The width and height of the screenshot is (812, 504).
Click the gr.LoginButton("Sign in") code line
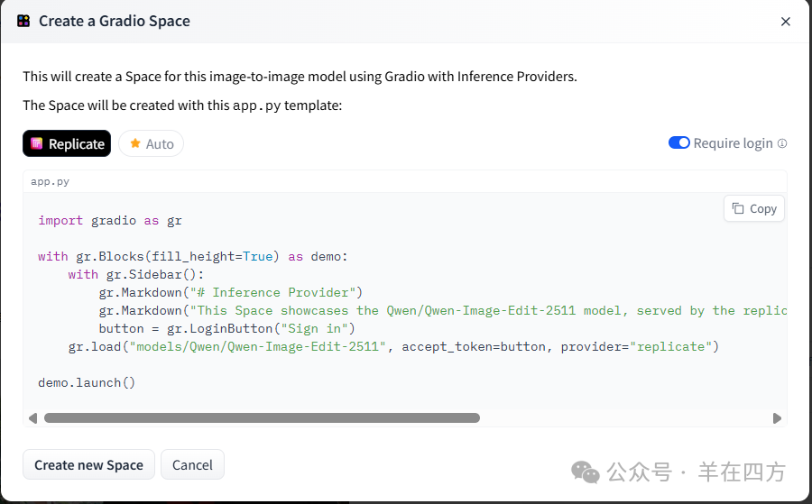coord(226,328)
